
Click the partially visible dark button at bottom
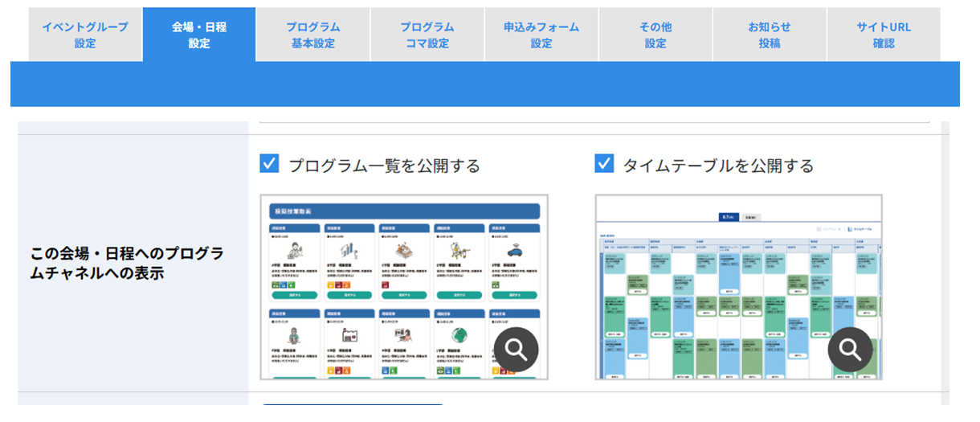coord(353,405)
